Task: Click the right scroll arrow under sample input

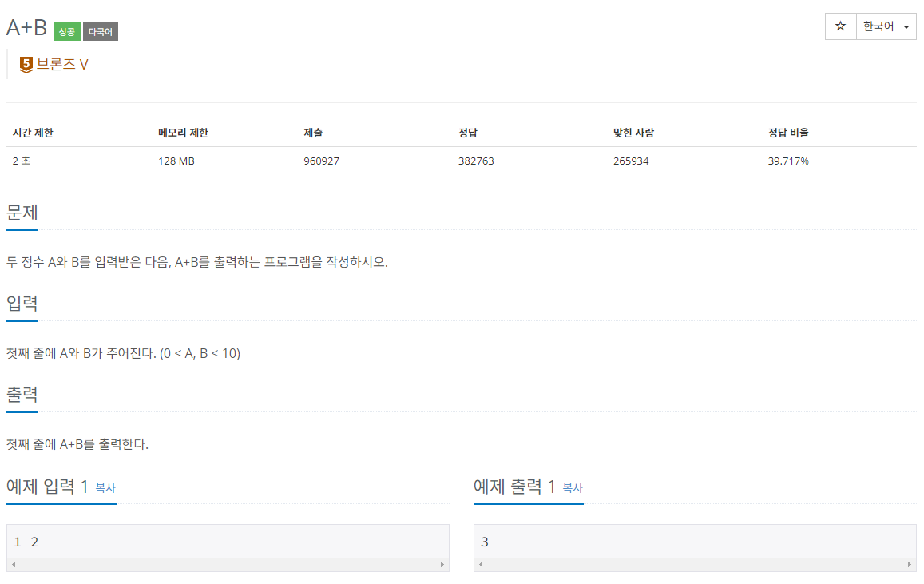Action: click(x=442, y=564)
